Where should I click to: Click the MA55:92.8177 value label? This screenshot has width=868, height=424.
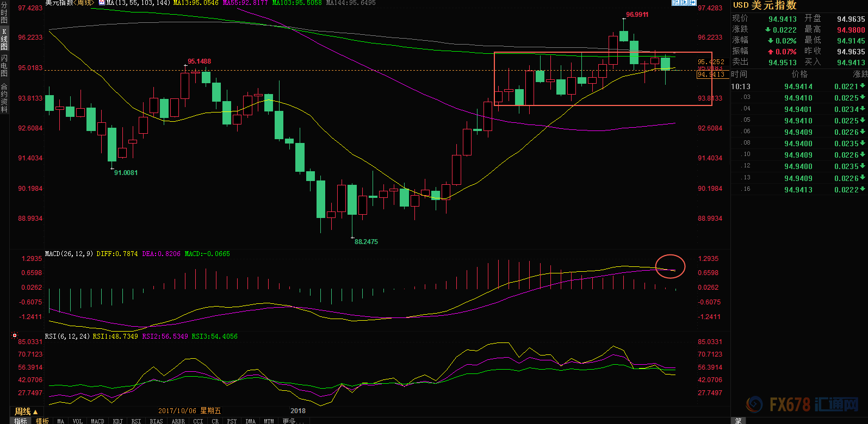(x=245, y=3)
